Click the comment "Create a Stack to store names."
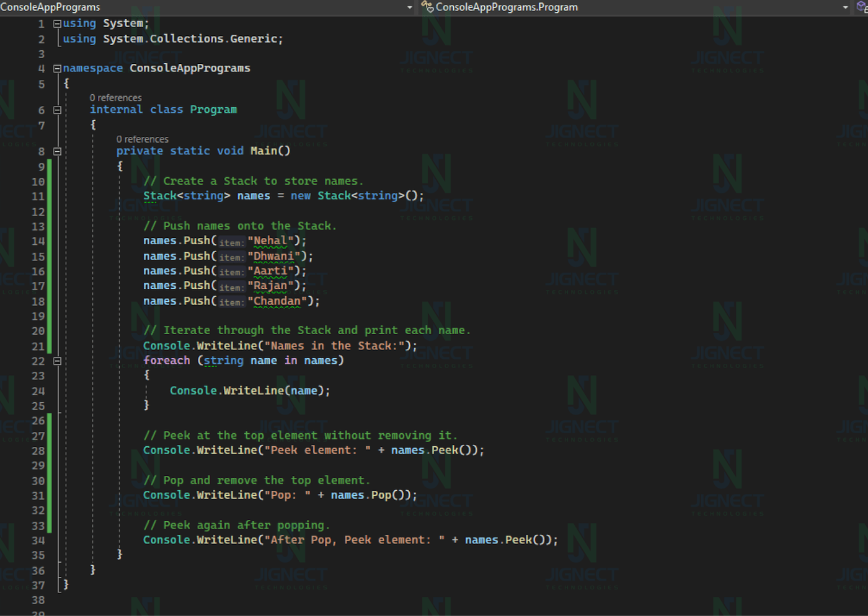The width and height of the screenshot is (868, 616). click(x=254, y=182)
